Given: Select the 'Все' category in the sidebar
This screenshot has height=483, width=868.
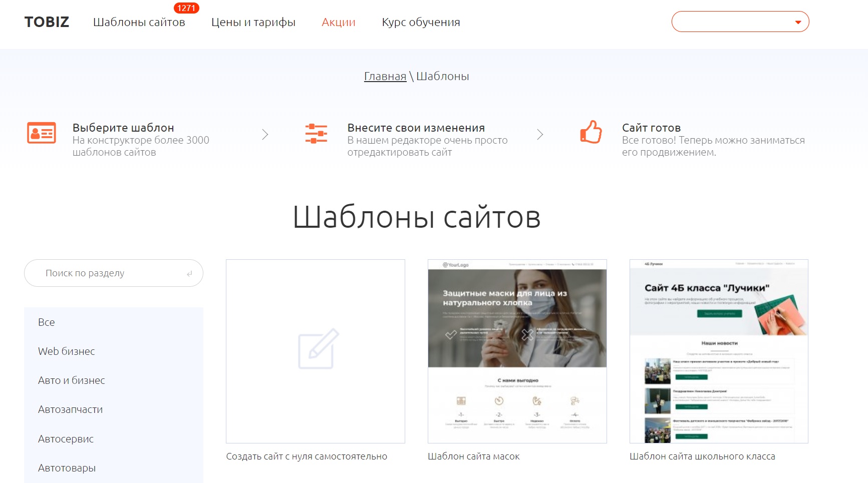Looking at the screenshot, I should (x=47, y=322).
